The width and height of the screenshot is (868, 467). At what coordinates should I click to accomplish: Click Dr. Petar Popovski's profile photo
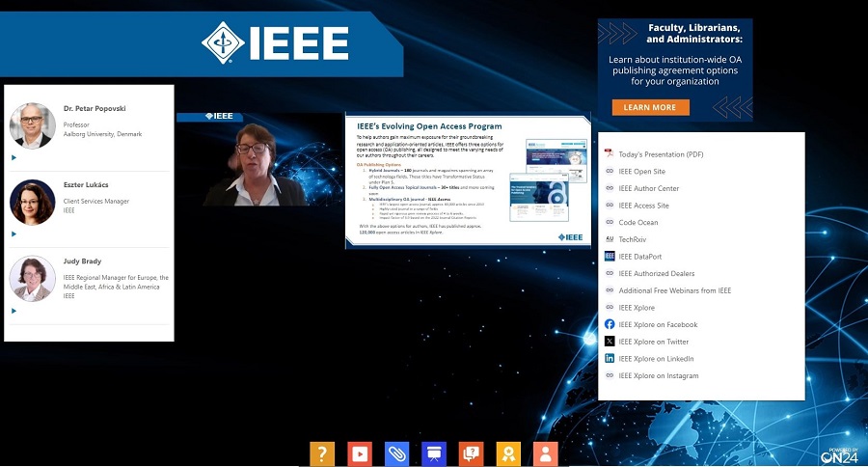[33, 125]
